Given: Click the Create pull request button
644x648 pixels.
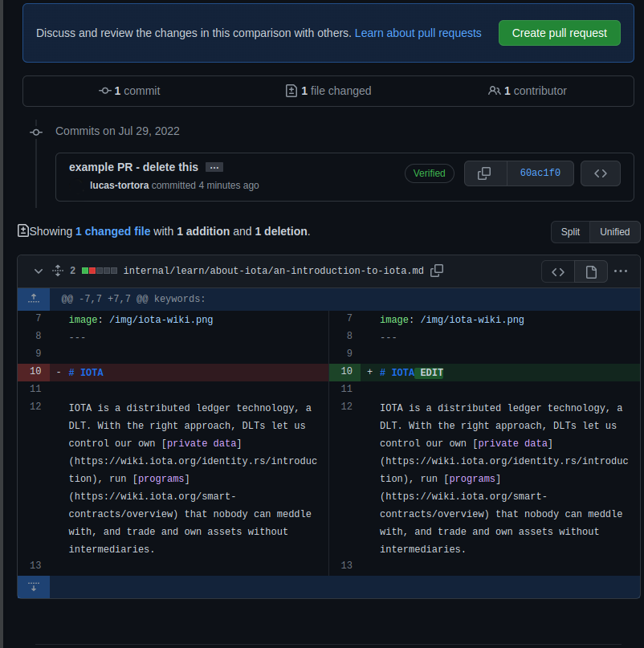Looking at the screenshot, I should (x=559, y=33).
